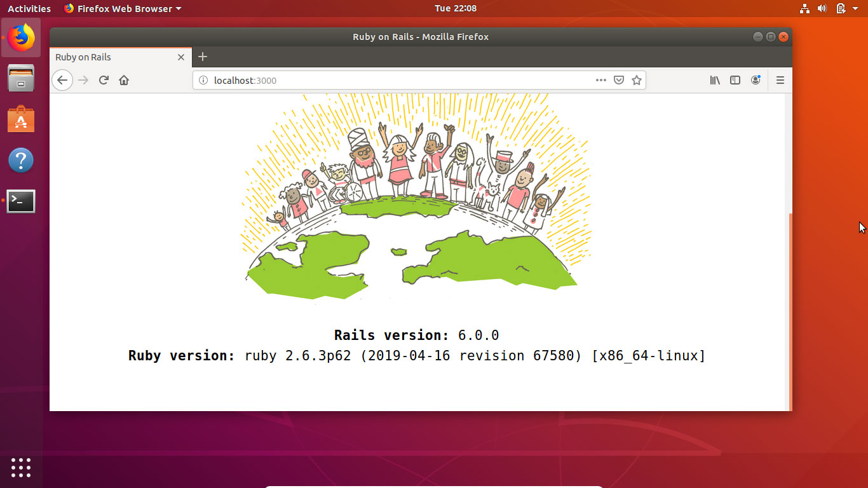Launch Firefox from the dock

coord(21,37)
